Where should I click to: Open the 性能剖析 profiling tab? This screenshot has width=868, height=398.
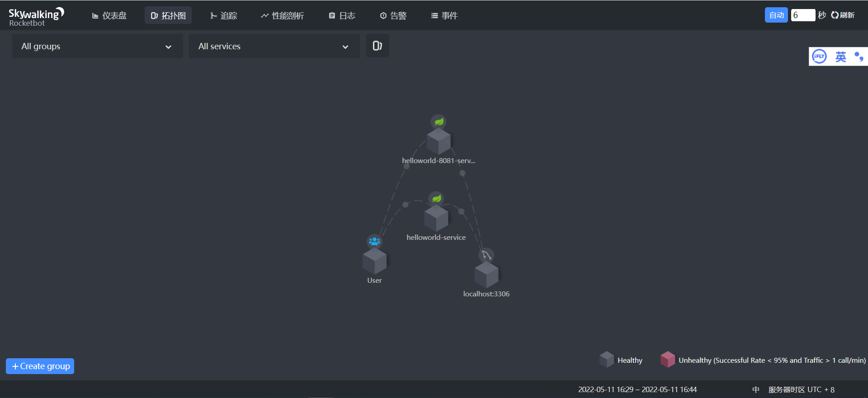[x=282, y=15]
